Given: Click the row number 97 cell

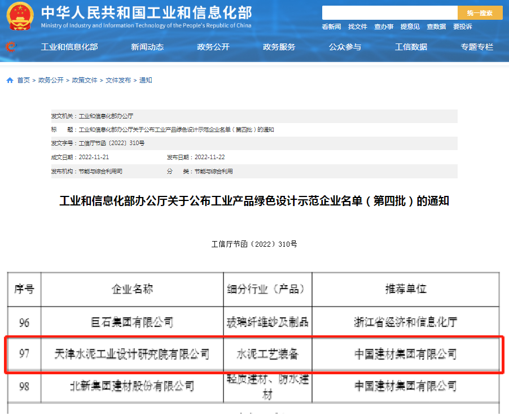Looking at the screenshot, I should 24,354.
